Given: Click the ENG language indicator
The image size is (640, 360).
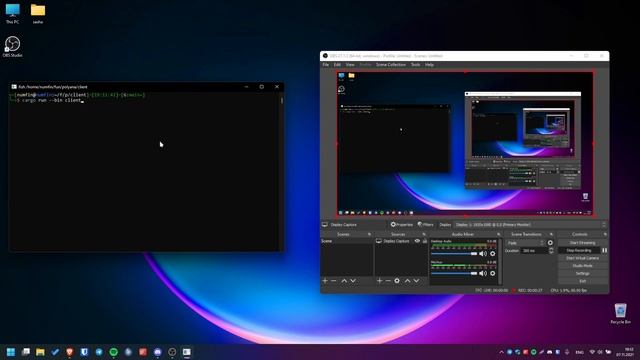Looking at the screenshot, I should tap(579, 352).
